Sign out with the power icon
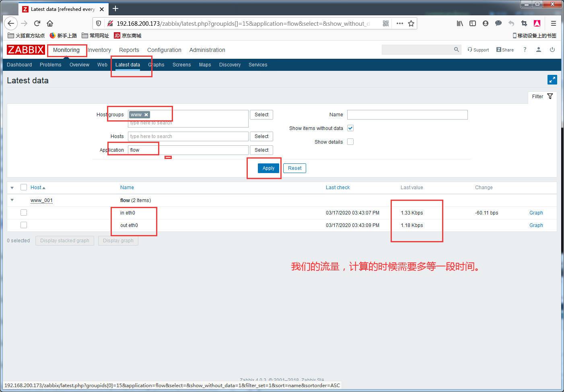 (552, 50)
